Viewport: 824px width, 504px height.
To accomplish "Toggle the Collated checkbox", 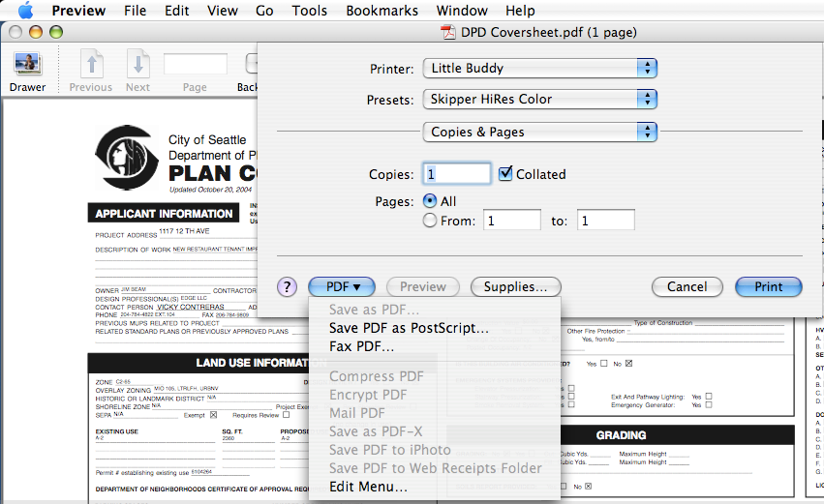I will (x=505, y=173).
